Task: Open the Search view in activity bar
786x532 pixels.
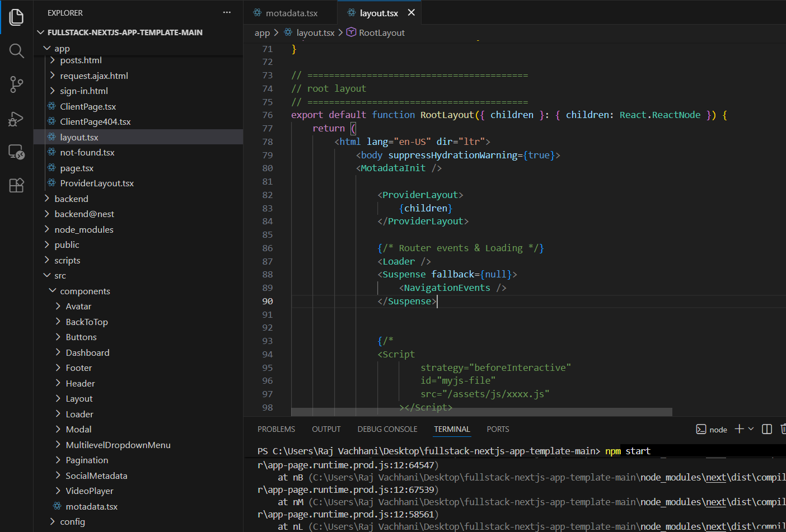Action: pos(17,51)
